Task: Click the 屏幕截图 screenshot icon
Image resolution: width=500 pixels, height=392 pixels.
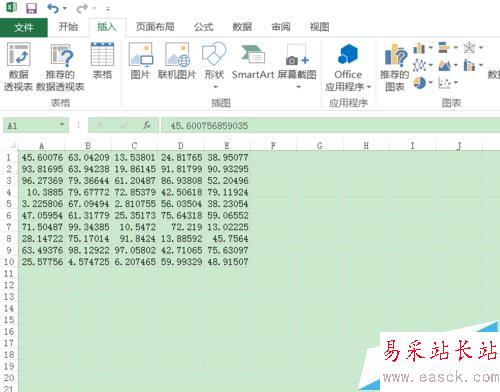Action: (x=297, y=54)
